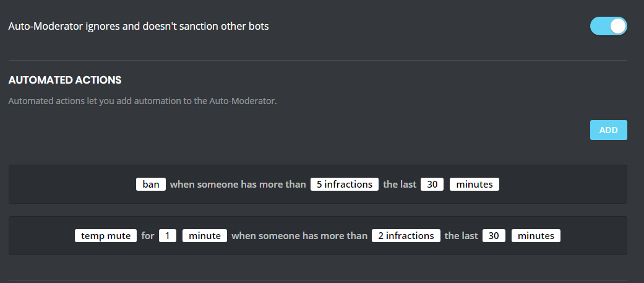Open the 'ban' action dropdown

coord(151,184)
